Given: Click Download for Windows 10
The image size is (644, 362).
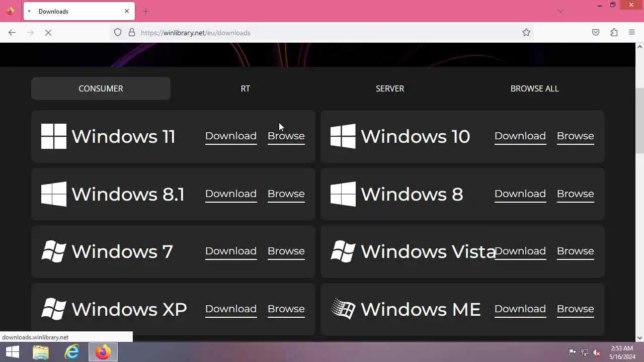Looking at the screenshot, I should (520, 136).
